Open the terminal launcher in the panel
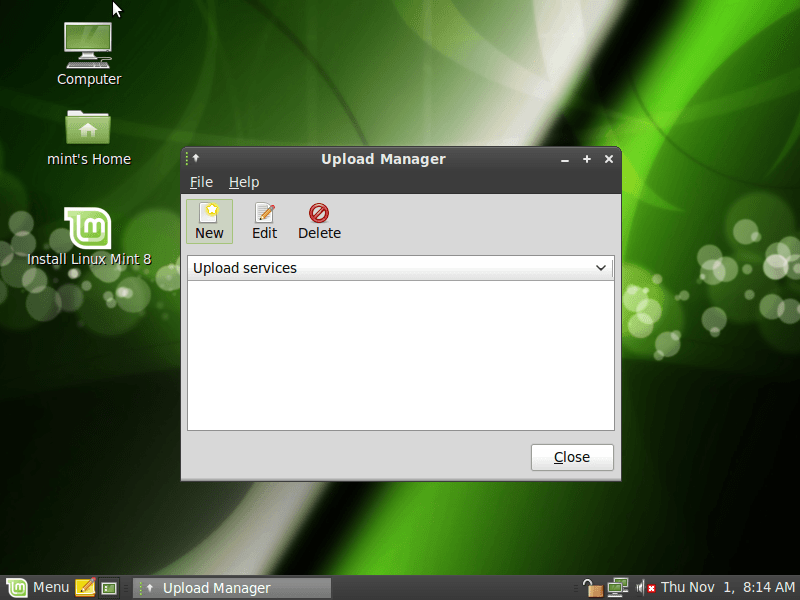This screenshot has height=600, width=800. [x=109, y=588]
